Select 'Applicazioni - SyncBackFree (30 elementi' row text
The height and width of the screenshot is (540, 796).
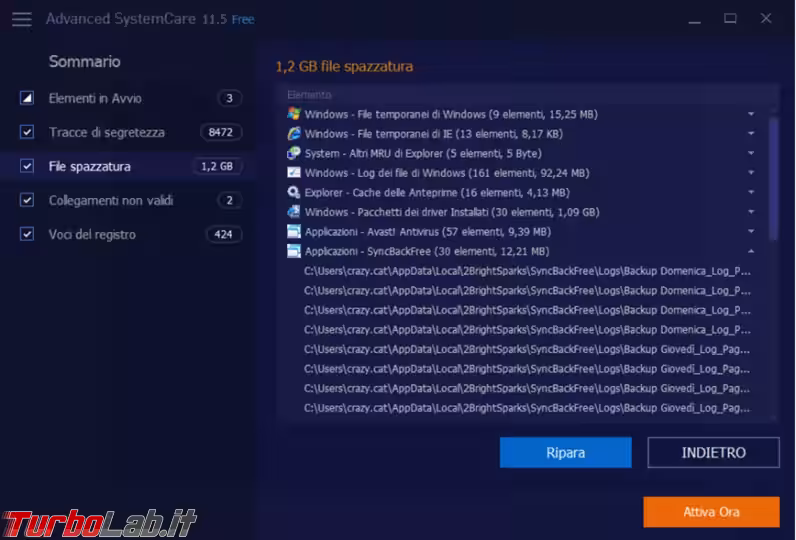click(426, 251)
